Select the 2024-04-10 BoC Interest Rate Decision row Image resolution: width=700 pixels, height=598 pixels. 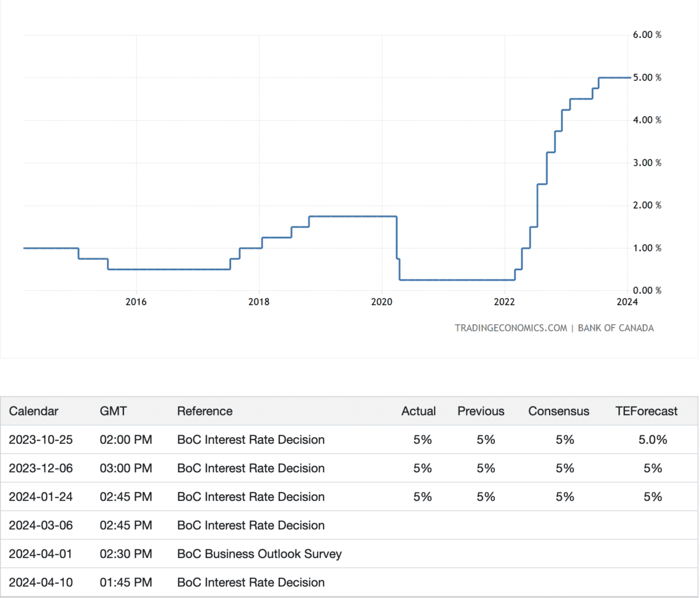(251, 582)
